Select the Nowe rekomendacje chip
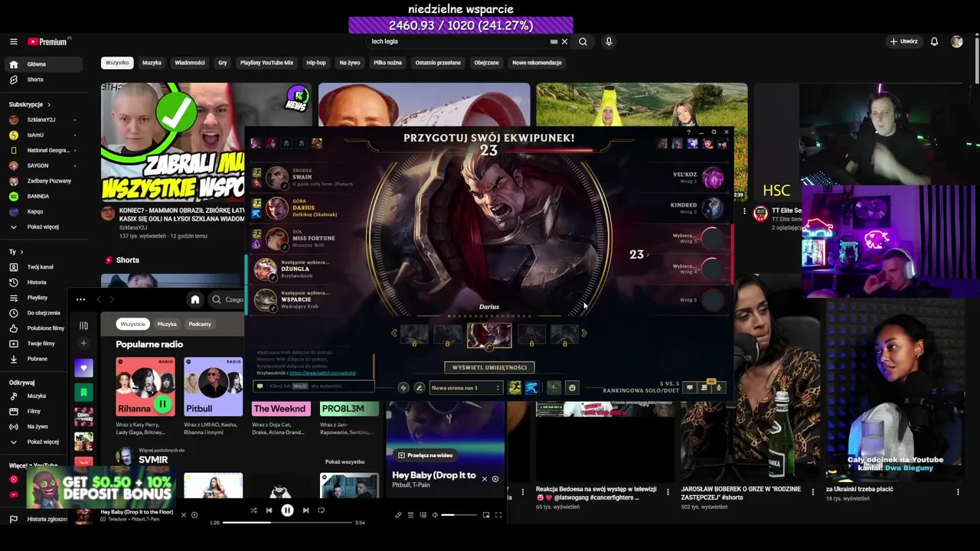The image size is (980, 551). [537, 63]
